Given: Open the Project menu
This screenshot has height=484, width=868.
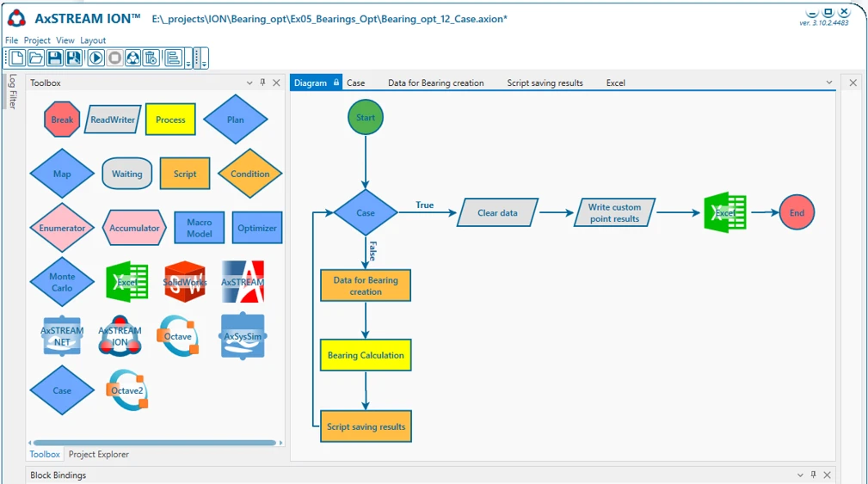Looking at the screenshot, I should click(37, 40).
